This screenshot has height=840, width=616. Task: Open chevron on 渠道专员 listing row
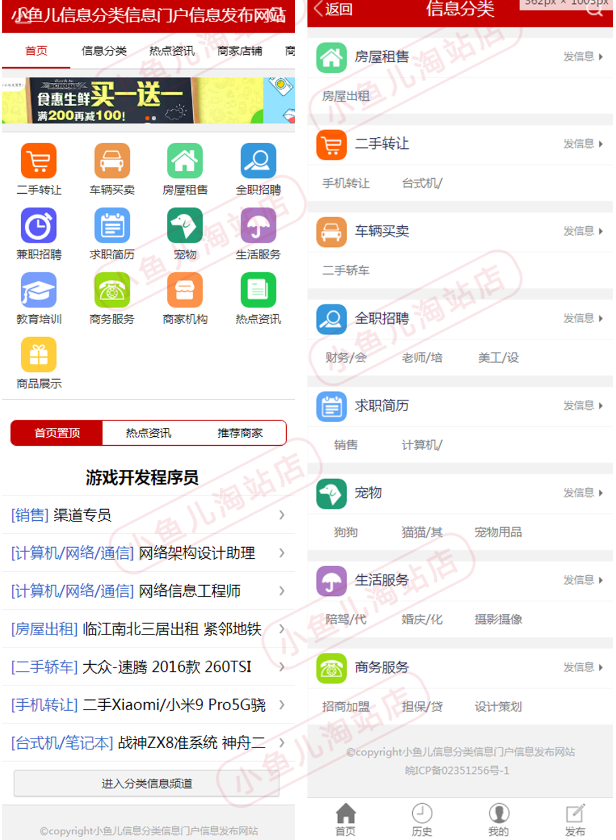tap(282, 515)
